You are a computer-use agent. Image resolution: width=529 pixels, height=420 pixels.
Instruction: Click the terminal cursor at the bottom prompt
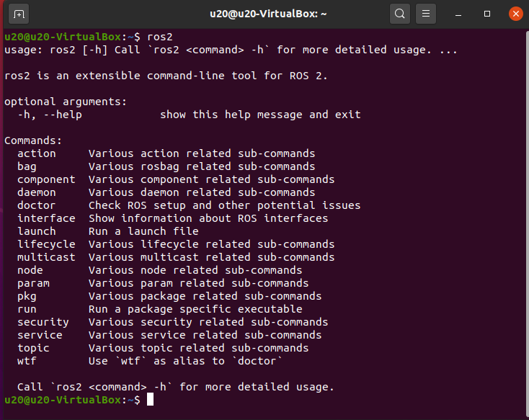(x=150, y=399)
